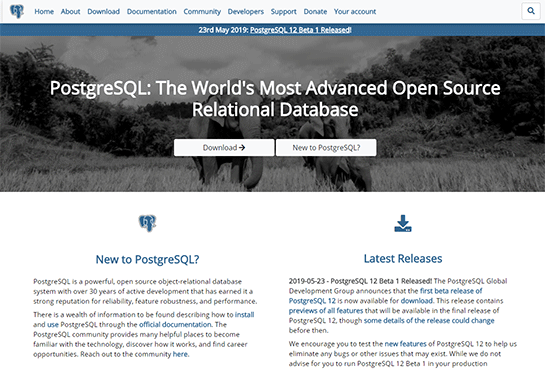The width and height of the screenshot is (545, 370).
Task: Follow the install link in the intro paragraph
Action: click(245, 314)
